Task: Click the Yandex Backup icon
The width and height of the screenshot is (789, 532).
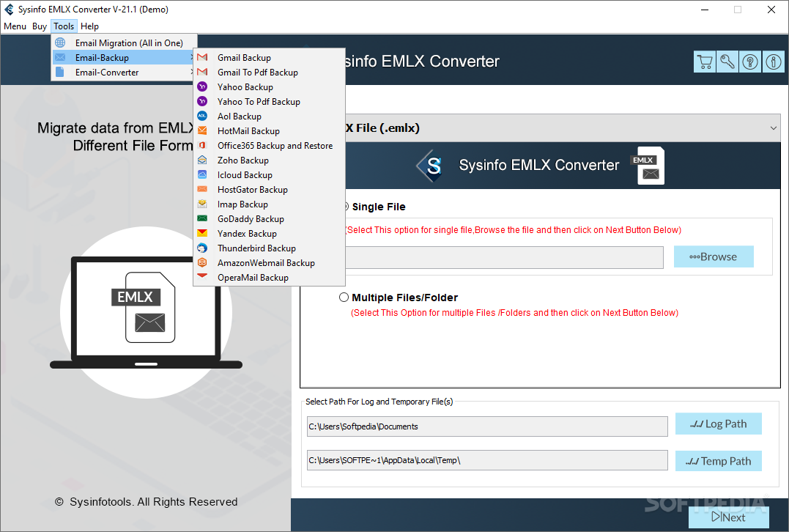Action: tap(202, 233)
